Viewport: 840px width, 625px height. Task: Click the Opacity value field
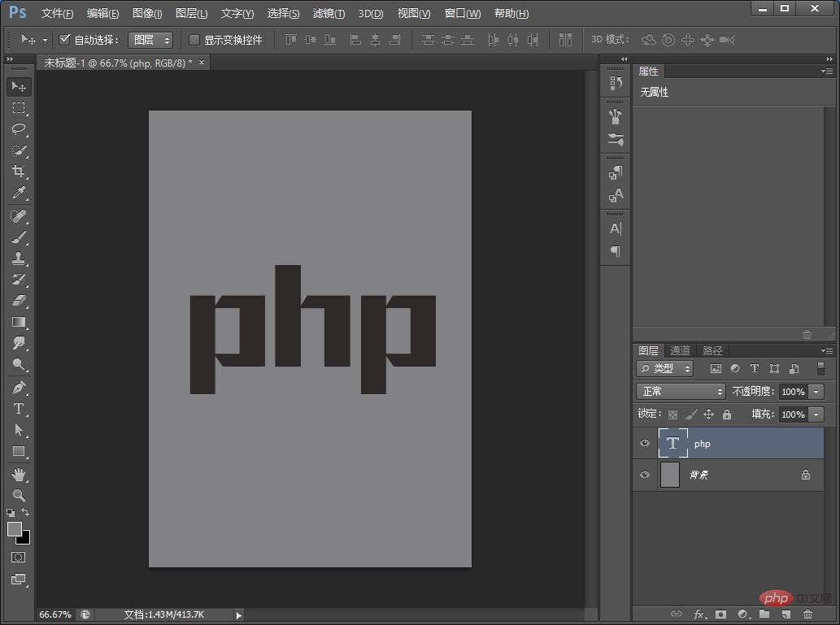point(794,392)
